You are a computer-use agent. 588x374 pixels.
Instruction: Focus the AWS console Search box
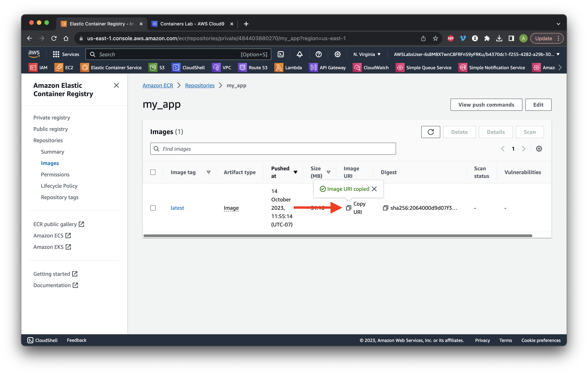[x=178, y=54]
